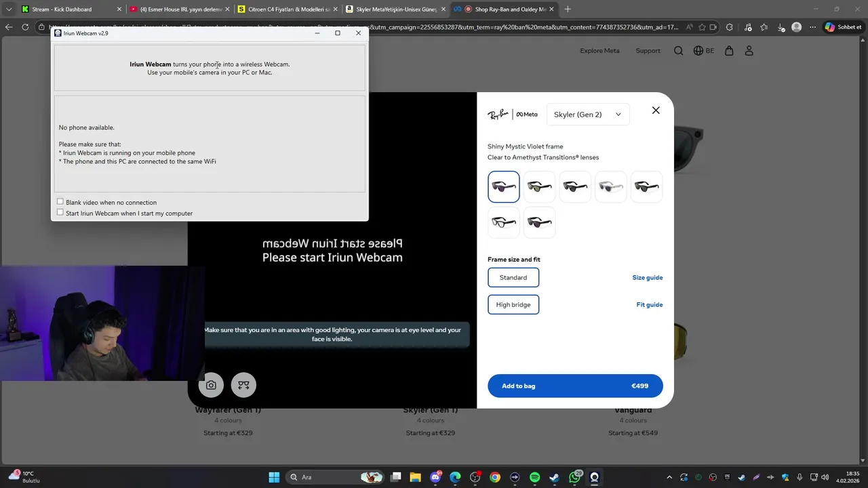Image resolution: width=868 pixels, height=488 pixels.
Task: Open browser settings three-dots menu
Action: click(x=812, y=27)
